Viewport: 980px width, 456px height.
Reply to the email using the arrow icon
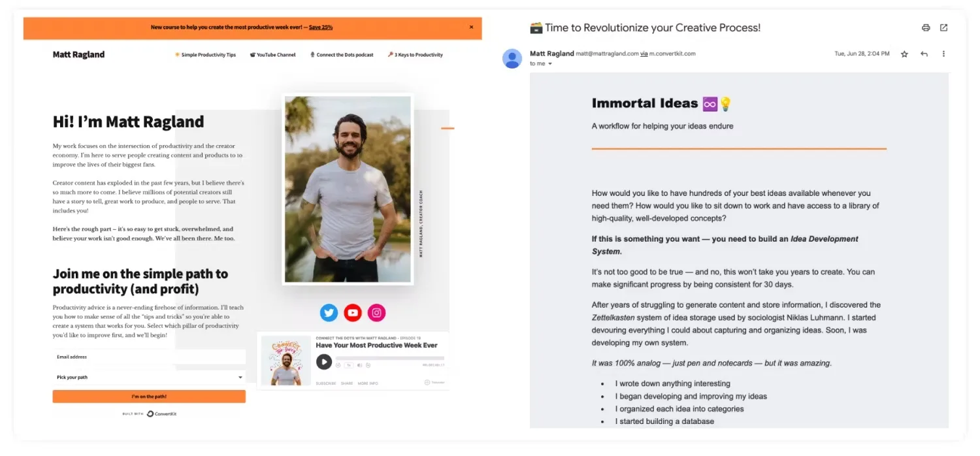tap(924, 54)
